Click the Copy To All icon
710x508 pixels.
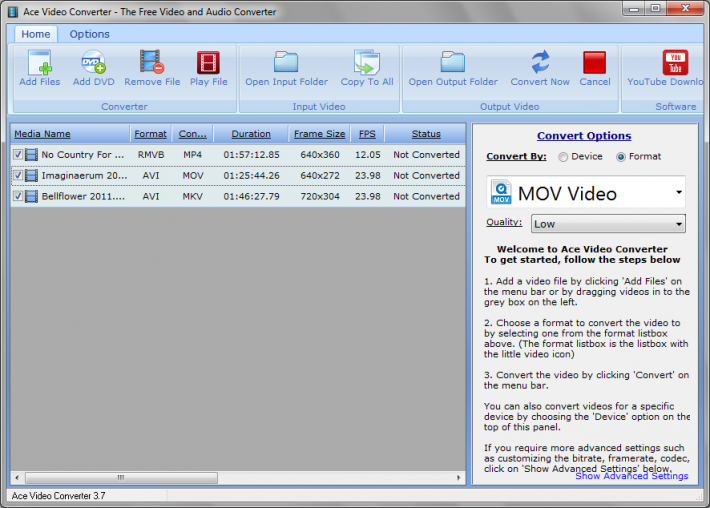tap(367, 62)
